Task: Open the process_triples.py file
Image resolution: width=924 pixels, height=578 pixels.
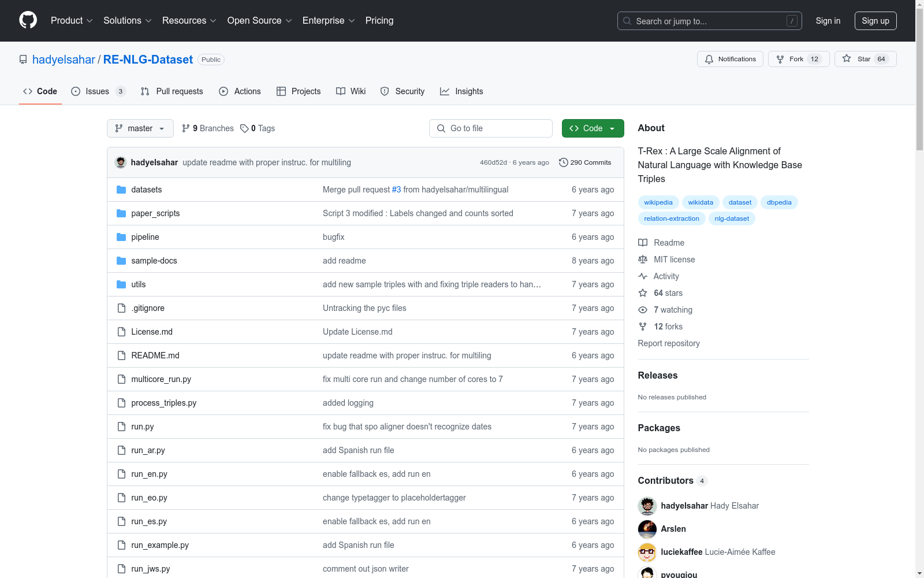Action: click(163, 403)
